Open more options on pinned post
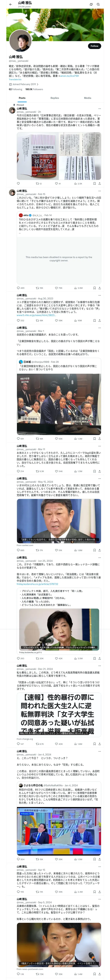Viewport: 110px width, 980px height. (x=99, y=109)
